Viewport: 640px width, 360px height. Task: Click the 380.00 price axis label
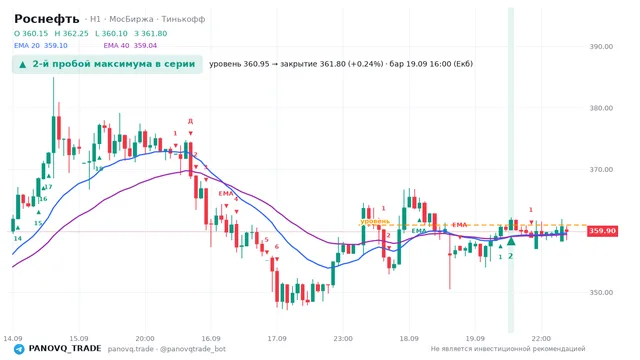point(601,108)
